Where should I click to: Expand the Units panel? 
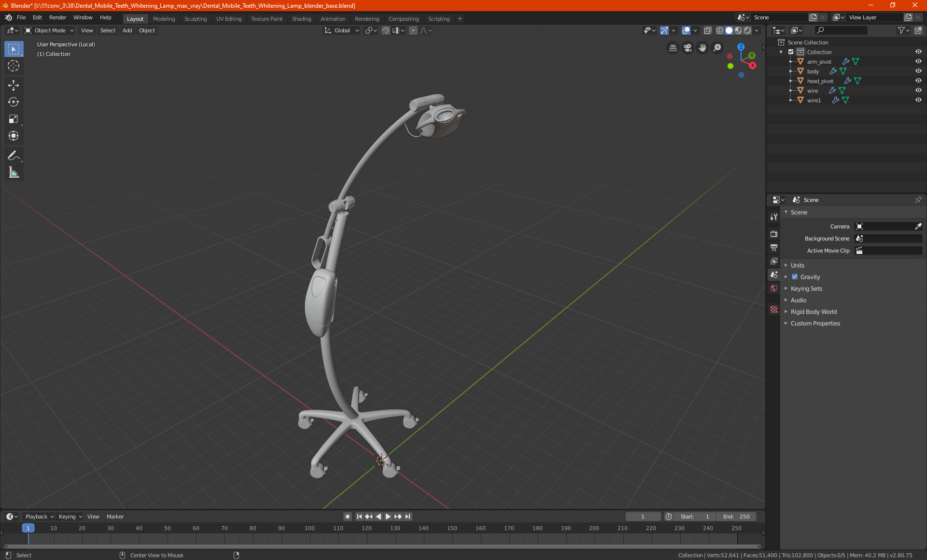(x=798, y=266)
